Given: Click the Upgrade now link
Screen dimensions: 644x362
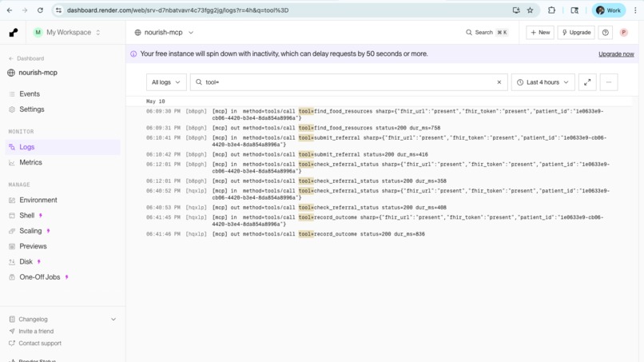Looking at the screenshot, I should (x=616, y=54).
